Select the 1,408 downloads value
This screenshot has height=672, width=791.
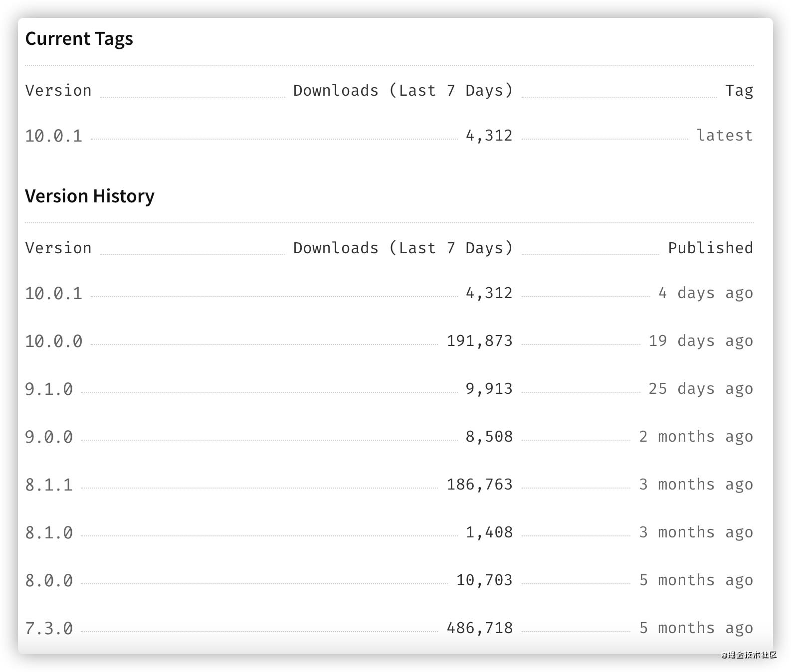(489, 532)
